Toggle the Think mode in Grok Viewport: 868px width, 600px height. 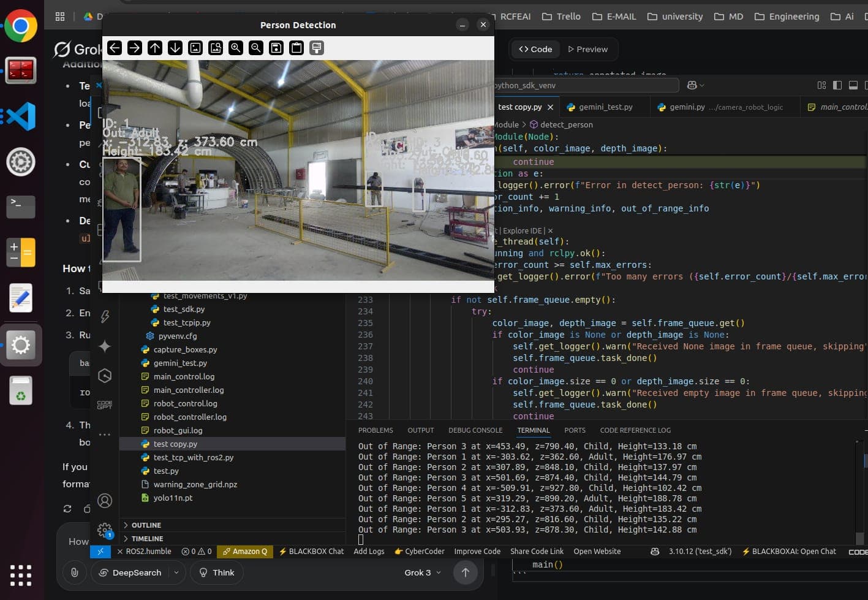pos(217,572)
